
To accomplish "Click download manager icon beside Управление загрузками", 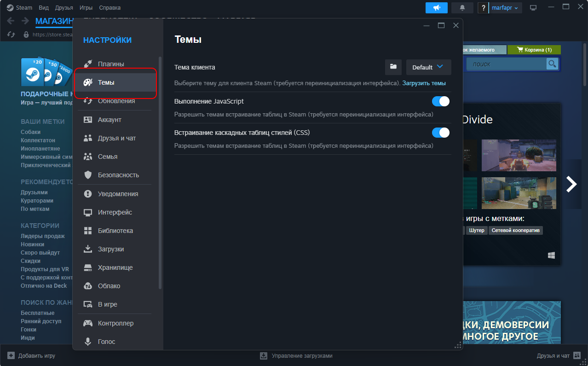I will [264, 356].
